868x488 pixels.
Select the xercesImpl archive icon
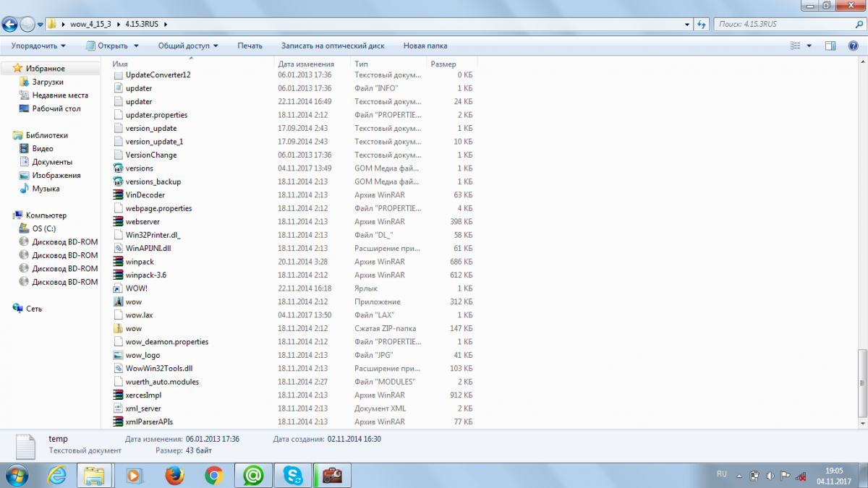[119, 395]
